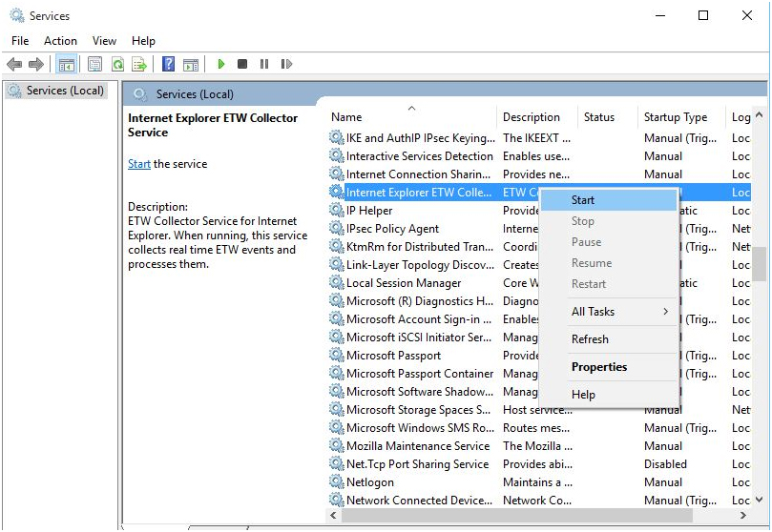Go back with the toolbar Back arrow
This screenshot has height=532, width=772.
(x=14, y=64)
